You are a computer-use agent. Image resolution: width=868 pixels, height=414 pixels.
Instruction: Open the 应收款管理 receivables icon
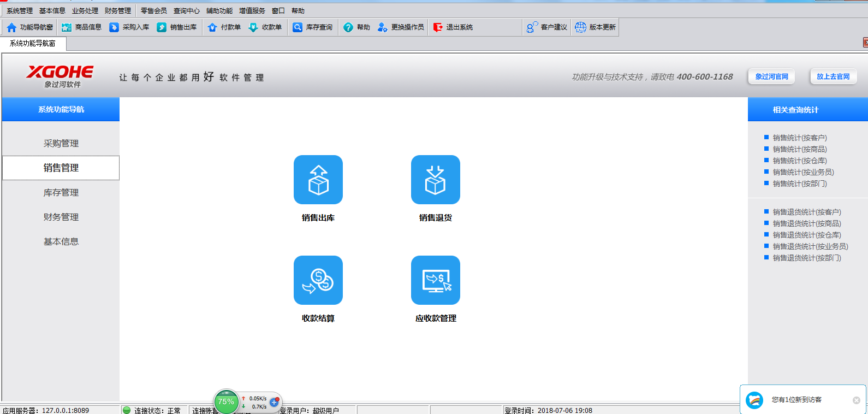tap(435, 280)
